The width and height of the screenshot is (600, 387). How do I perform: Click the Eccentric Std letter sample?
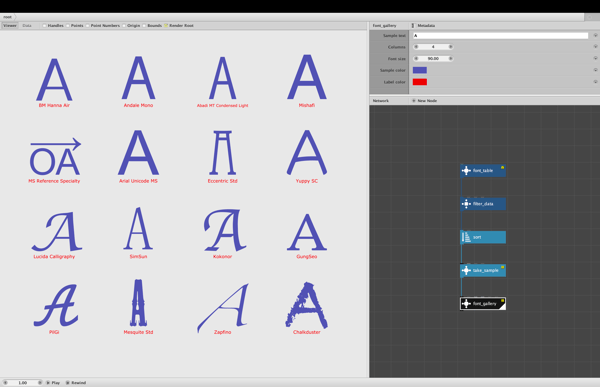pyautogui.click(x=223, y=152)
